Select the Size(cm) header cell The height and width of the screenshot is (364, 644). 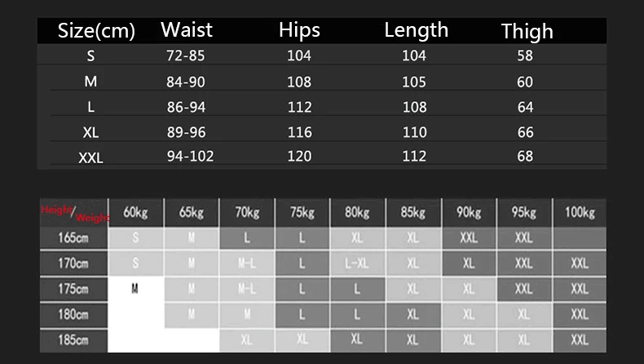click(96, 30)
